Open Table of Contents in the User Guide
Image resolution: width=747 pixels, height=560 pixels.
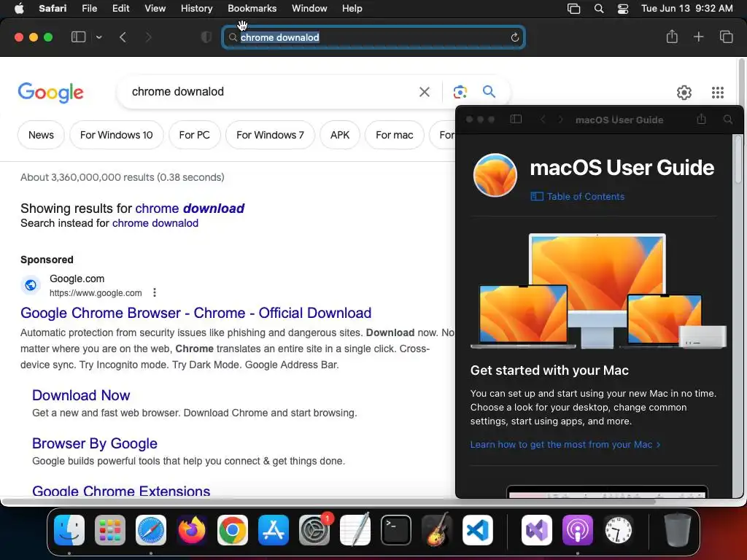tap(578, 196)
